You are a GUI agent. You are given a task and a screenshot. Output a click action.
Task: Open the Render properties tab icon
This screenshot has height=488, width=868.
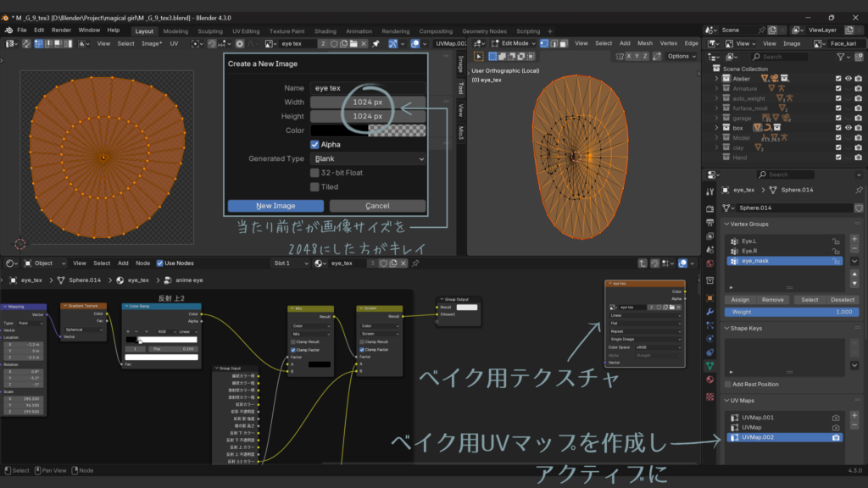tap(709, 208)
